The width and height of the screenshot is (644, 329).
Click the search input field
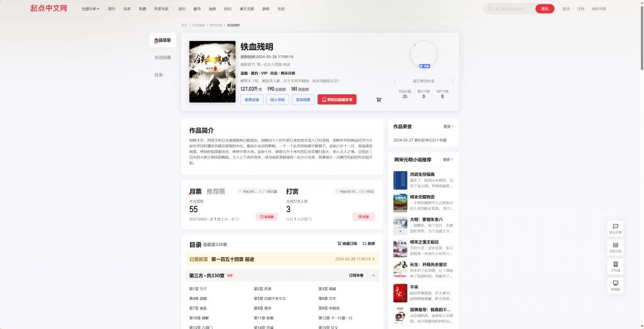tap(511, 9)
